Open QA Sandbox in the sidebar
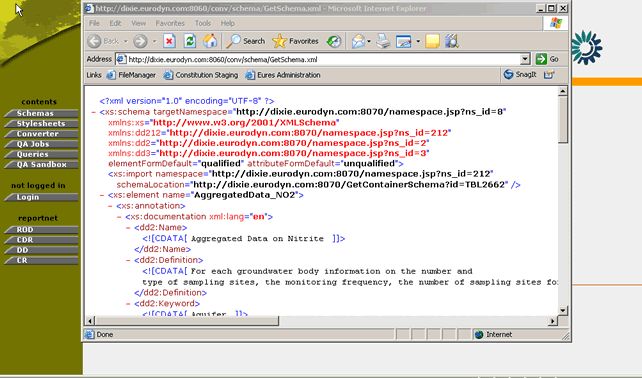This screenshot has width=642, height=378. click(x=41, y=165)
